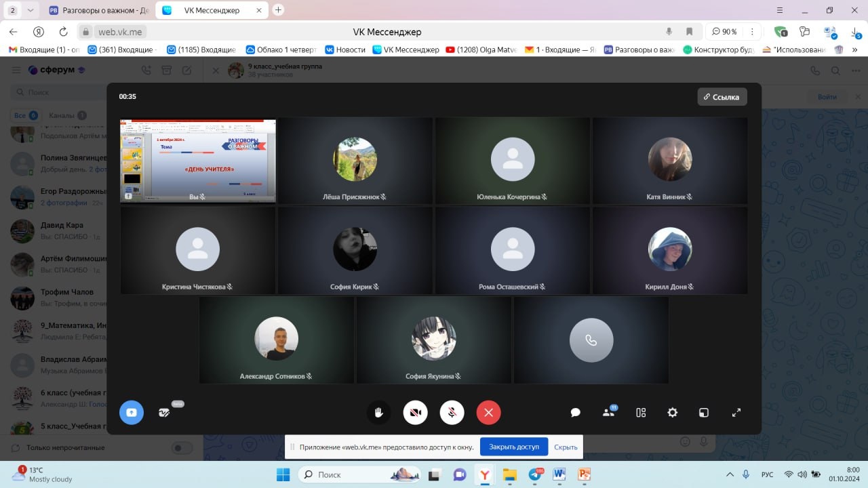Click Скрыть link in sharing notification
The width and height of the screenshot is (868, 488).
(x=566, y=447)
